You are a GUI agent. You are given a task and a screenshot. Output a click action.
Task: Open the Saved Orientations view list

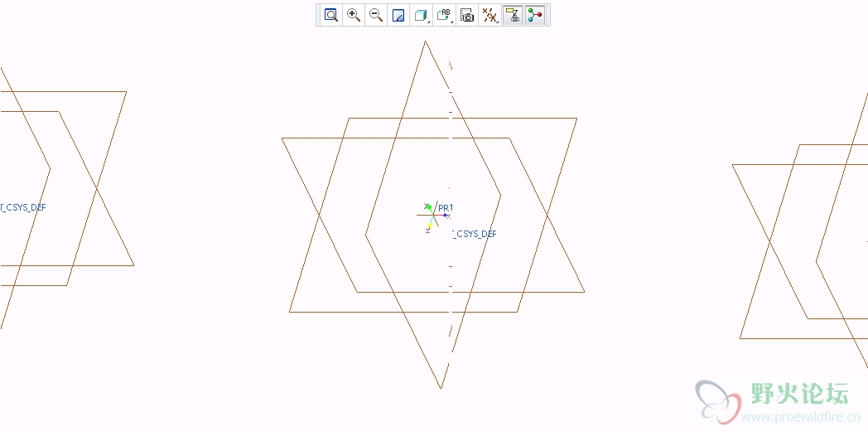pos(444,15)
